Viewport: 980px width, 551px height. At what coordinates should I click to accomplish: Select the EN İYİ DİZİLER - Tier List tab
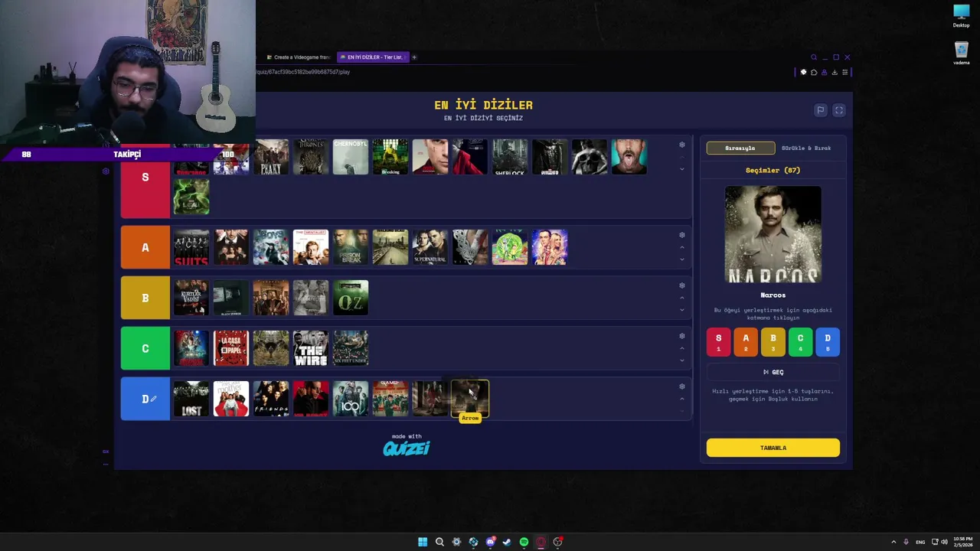pyautogui.click(x=374, y=57)
